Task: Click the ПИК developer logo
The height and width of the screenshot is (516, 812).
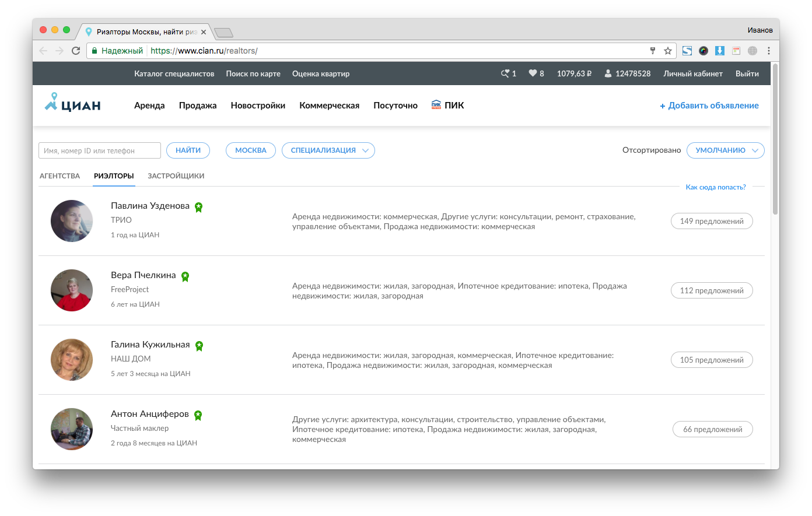Action: [x=448, y=105]
